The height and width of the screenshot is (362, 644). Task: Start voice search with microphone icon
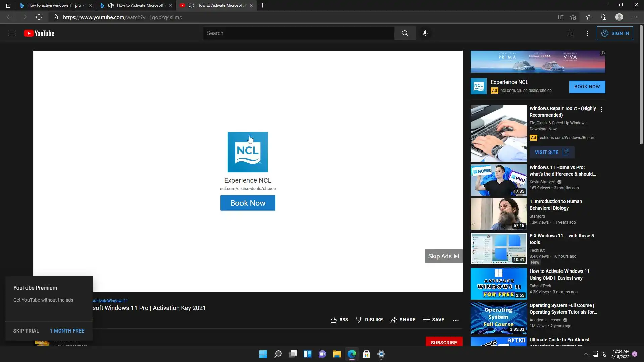(425, 33)
